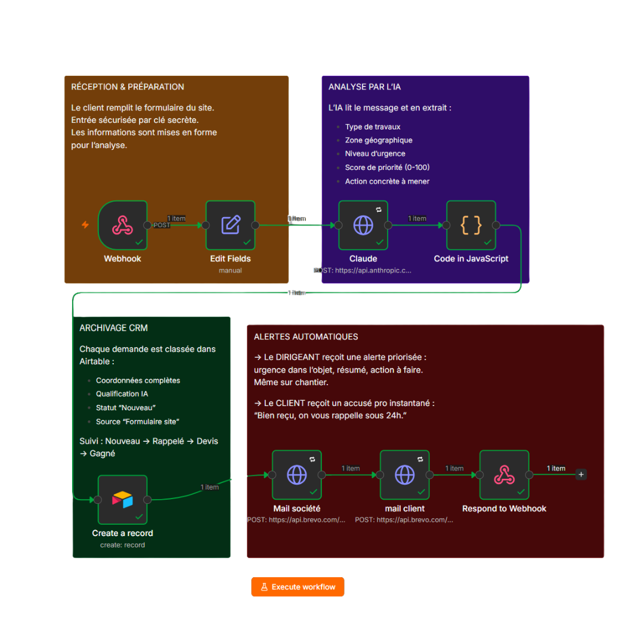Add a node after Respond to Webhook
The image size is (644, 644).
pos(581,475)
